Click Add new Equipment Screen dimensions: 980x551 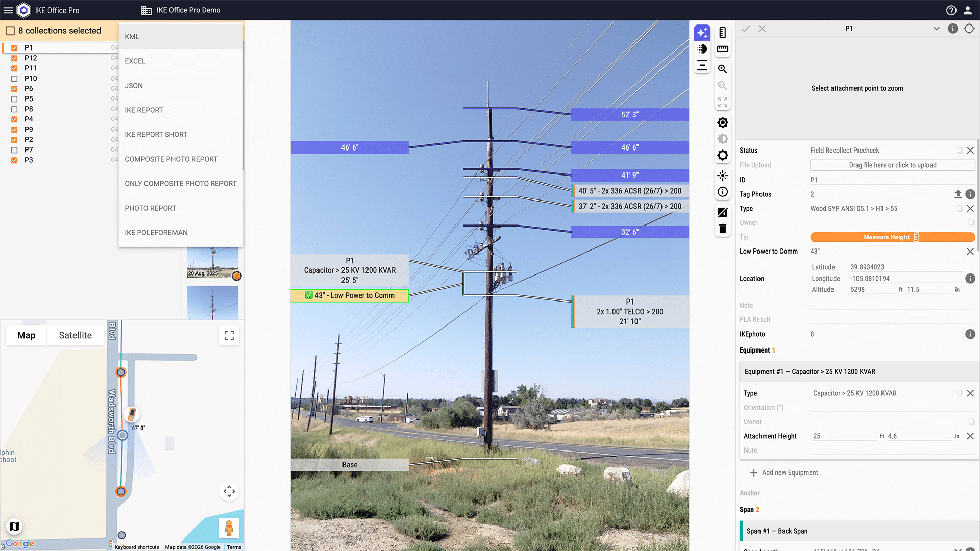pos(784,473)
